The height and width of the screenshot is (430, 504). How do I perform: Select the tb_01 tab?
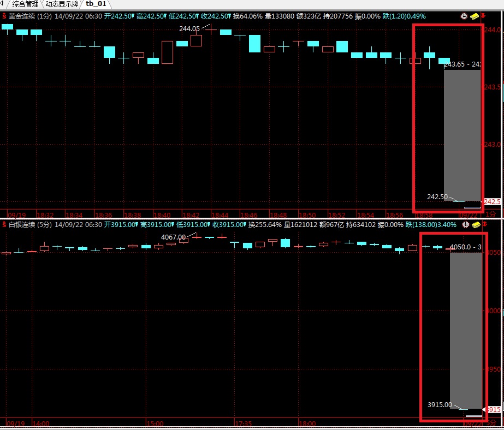[x=96, y=4]
